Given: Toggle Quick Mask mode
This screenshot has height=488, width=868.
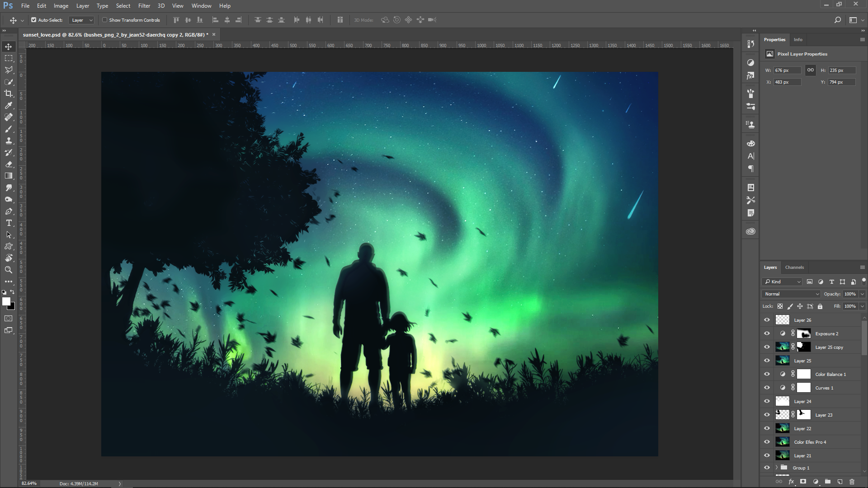Looking at the screenshot, I should [9, 319].
